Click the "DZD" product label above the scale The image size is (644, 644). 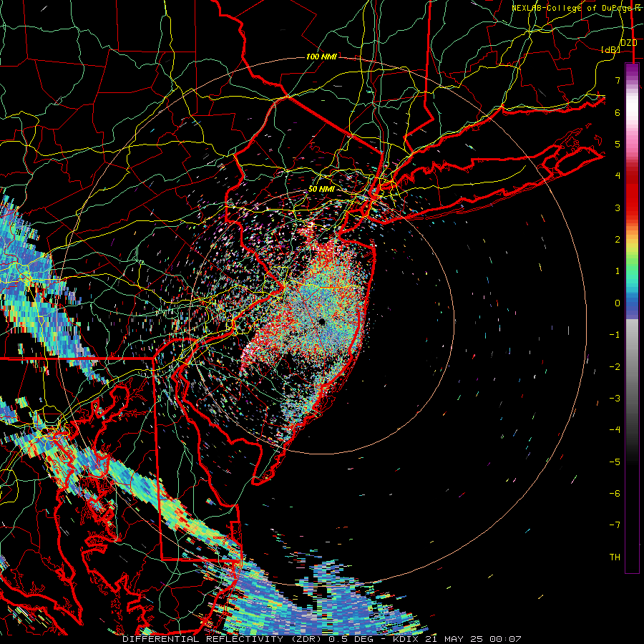[628, 43]
